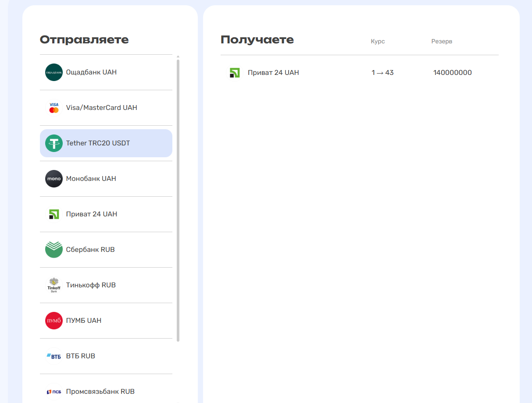Click the Курс column header
Image resolution: width=532 pixels, height=403 pixels.
pos(378,41)
